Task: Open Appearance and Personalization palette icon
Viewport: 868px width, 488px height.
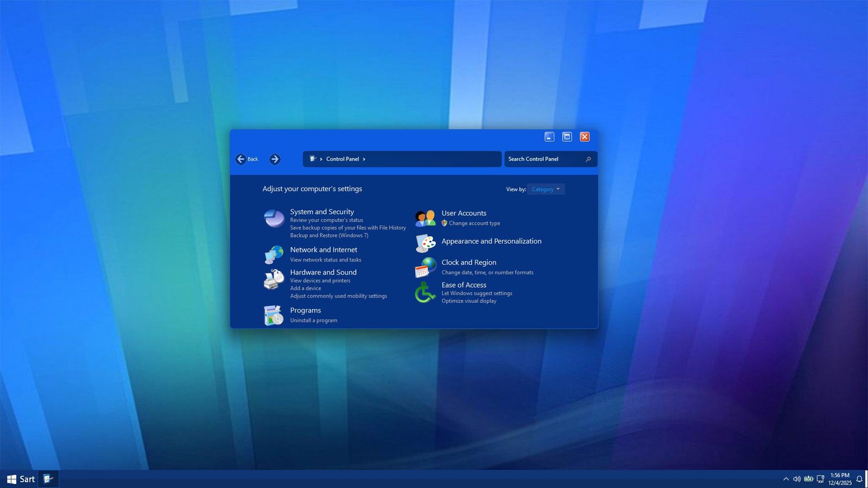Action: point(425,244)
